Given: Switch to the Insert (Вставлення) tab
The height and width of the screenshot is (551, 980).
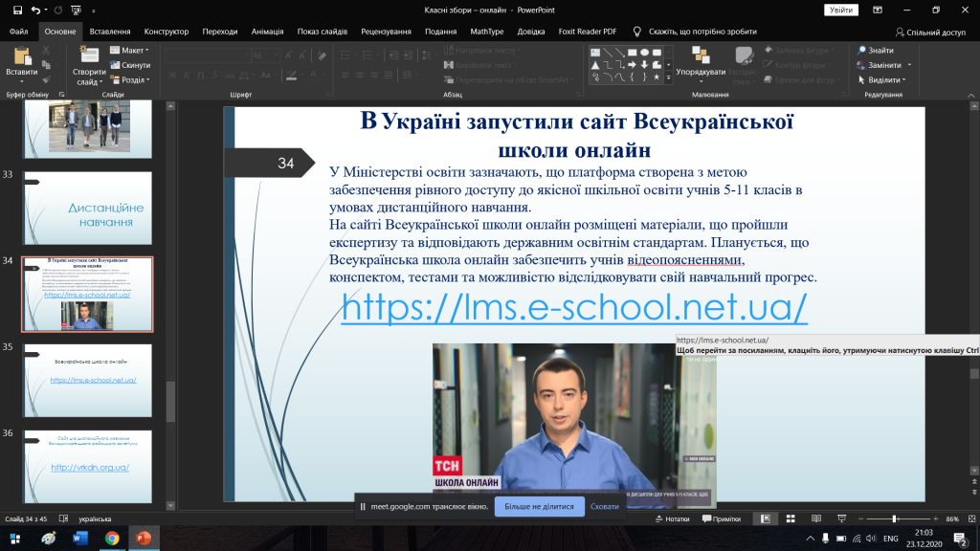Looking at the screenshot, I should [x=109, y=31].
